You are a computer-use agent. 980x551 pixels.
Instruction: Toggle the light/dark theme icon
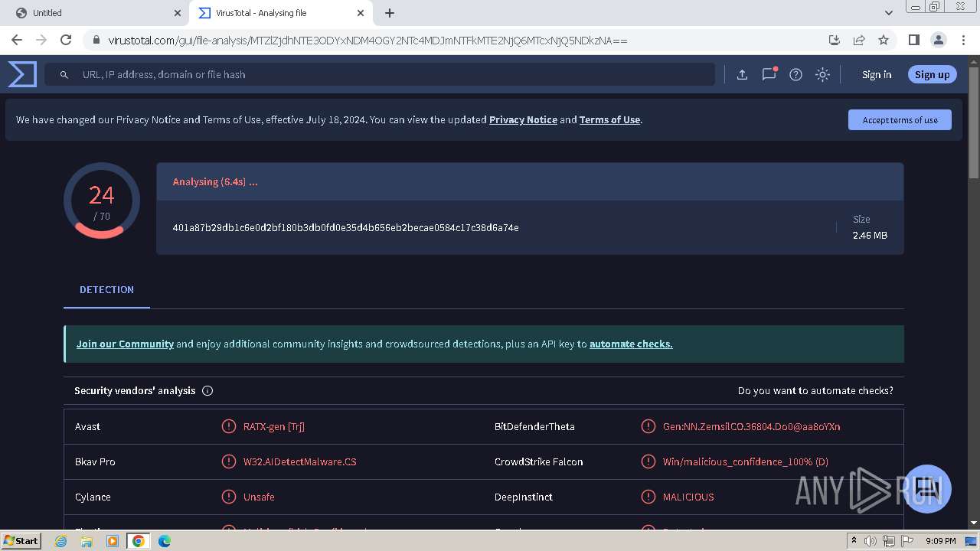(822, 74)
